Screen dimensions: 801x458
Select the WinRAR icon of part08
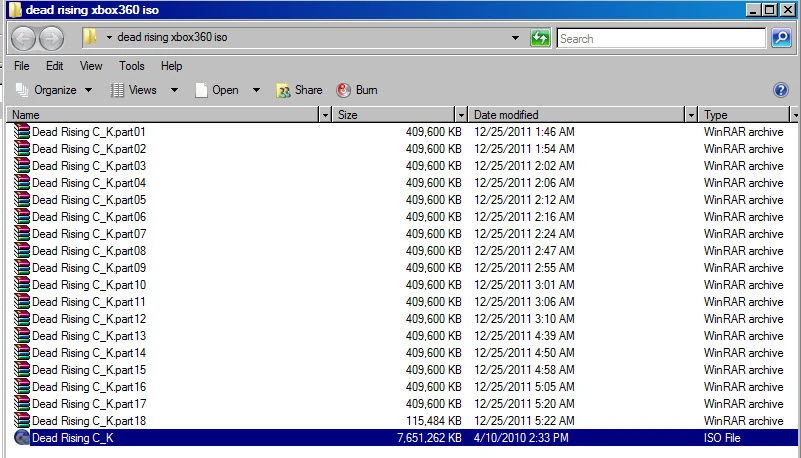(21, 251)
